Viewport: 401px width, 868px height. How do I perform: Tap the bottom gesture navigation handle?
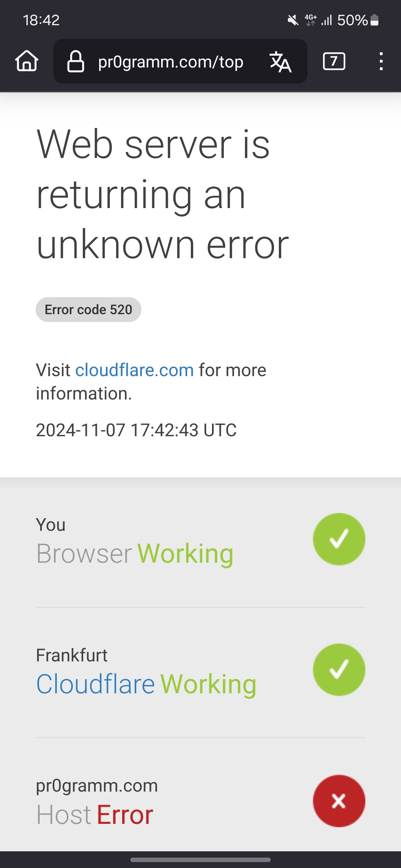click(x=200, y=859)
